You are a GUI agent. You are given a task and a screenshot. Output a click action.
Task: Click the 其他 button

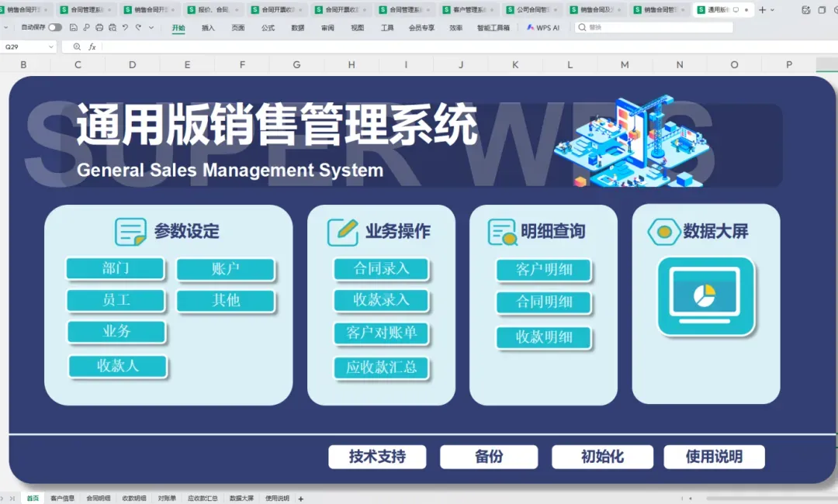[225, 301]
